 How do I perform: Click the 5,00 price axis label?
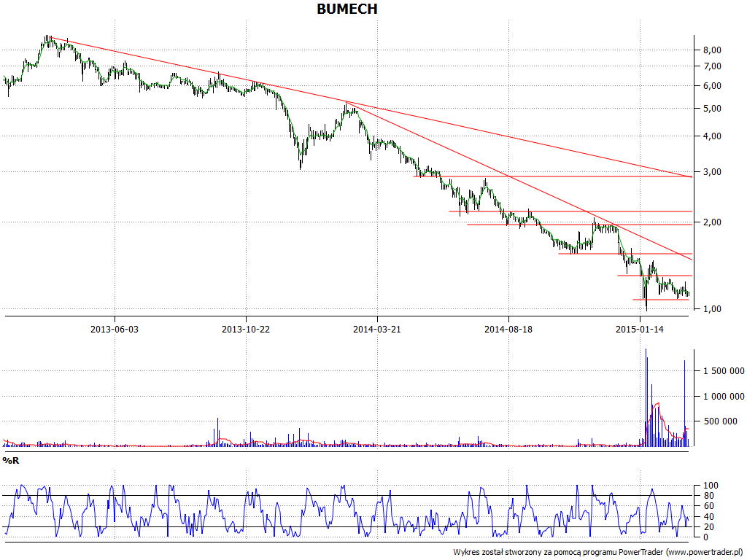712,109
